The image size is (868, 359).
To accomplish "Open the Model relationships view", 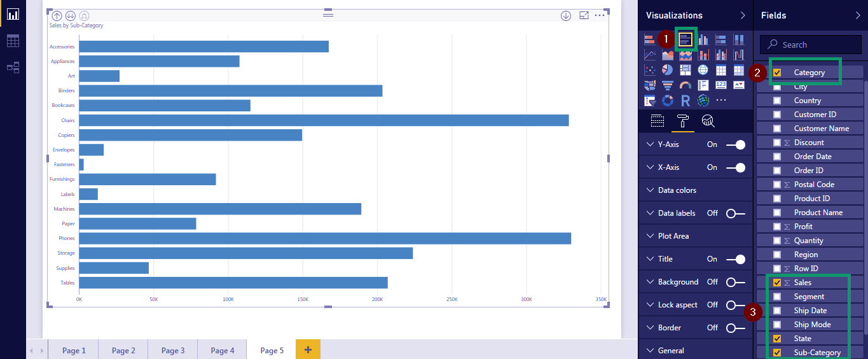I will click(x=13, y=67).
